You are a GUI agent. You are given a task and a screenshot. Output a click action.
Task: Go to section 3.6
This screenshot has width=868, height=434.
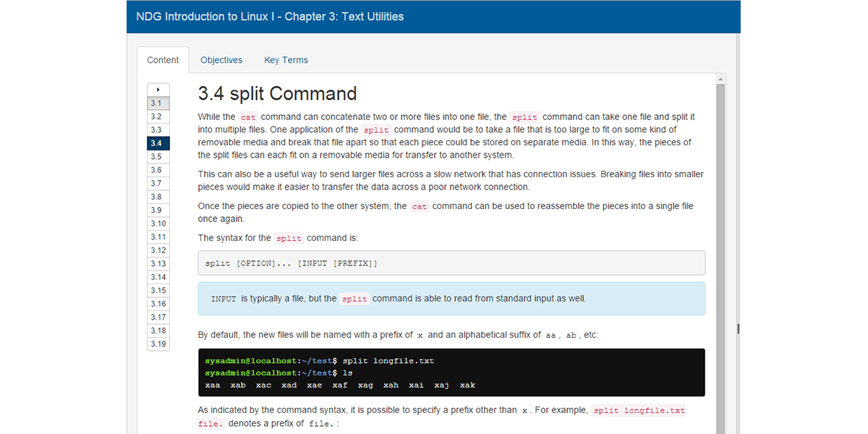tap(158, 170)
